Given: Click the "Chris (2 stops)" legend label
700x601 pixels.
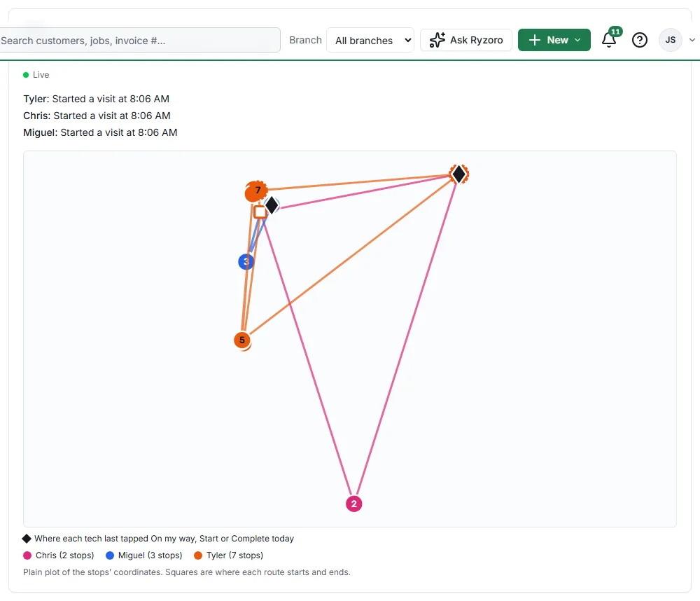Looking at the screenshot, I should (64, 555).
